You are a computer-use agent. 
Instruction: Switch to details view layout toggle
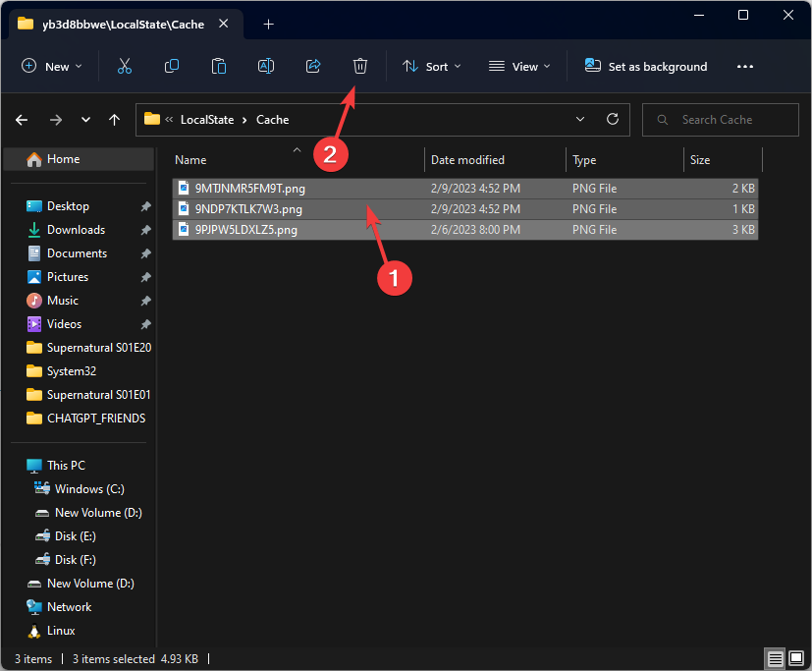point(775,658)
